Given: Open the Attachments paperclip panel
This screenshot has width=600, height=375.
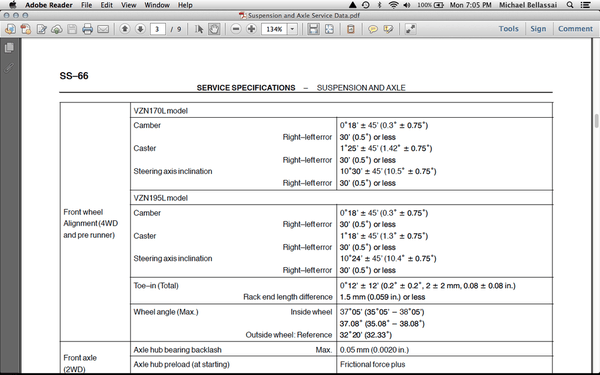Looking at the screenshot, I should tap(9, 67).
